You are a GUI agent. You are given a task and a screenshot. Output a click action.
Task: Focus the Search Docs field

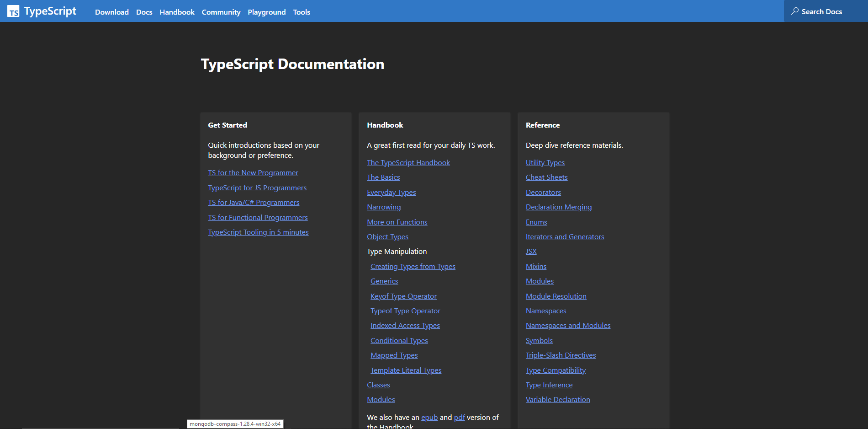[x=826, y=11]
